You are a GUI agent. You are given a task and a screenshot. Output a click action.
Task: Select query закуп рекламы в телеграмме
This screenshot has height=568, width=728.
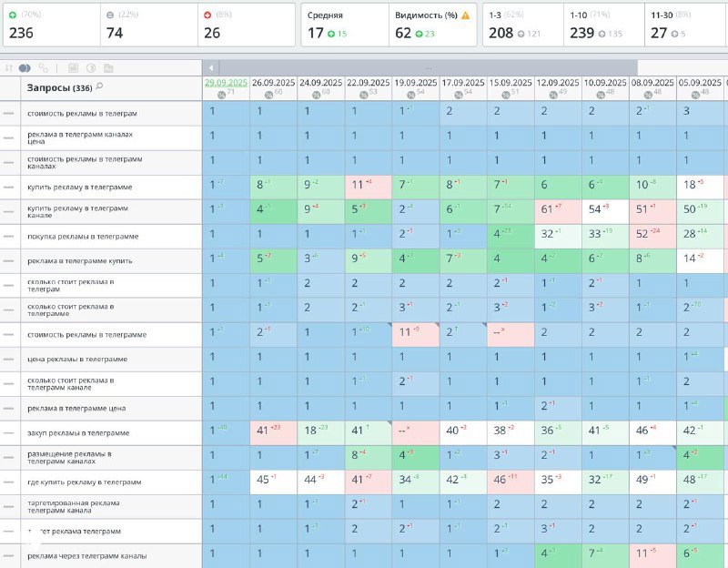click(x=78, y=433)
